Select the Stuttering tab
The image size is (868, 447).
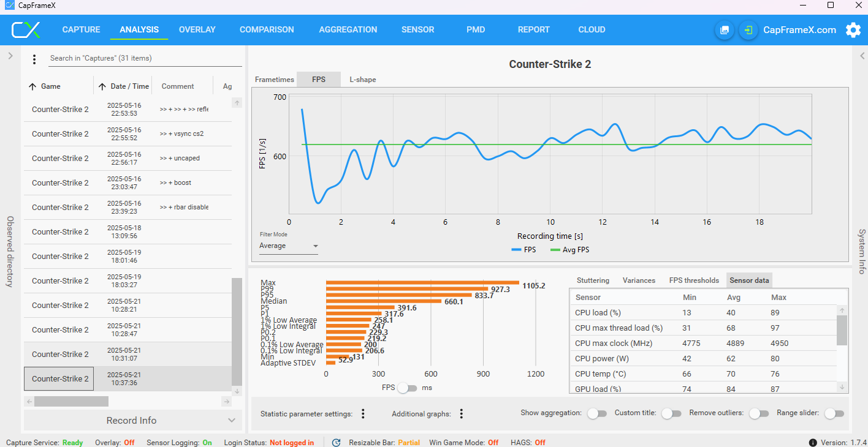pos(593,280)
